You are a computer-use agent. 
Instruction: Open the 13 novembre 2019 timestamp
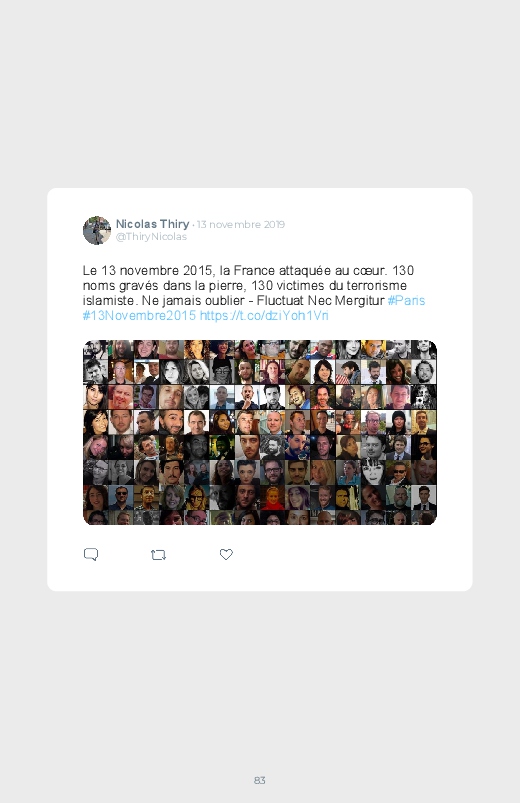241,224
